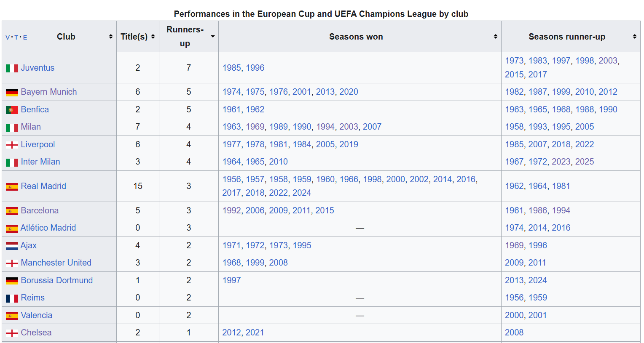This screenshot has height=343, width=644.
Task: Click the French flag beside Reims
Action: coord(12,298)
